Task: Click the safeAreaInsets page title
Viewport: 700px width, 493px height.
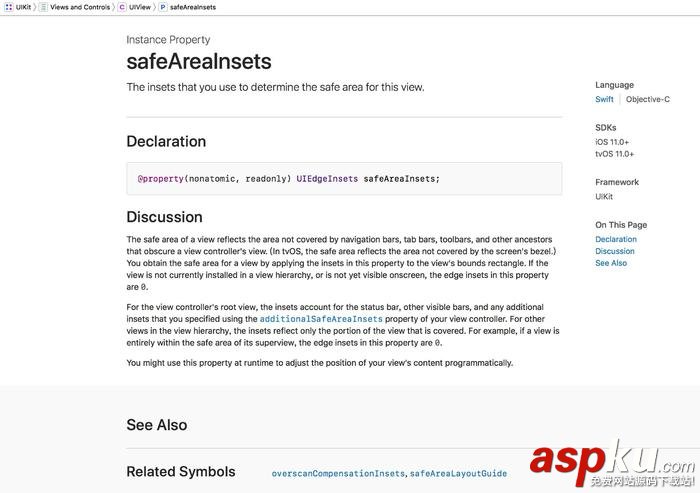Action: [203, 61]
